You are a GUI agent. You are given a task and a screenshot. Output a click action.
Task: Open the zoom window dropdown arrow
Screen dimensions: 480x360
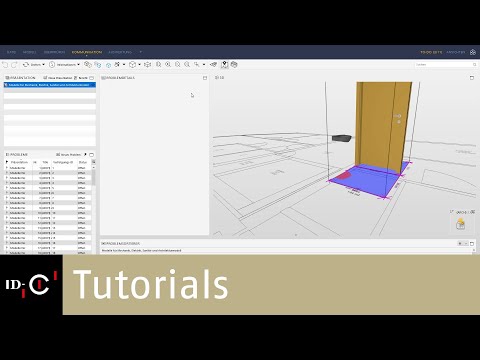[204, 64]
